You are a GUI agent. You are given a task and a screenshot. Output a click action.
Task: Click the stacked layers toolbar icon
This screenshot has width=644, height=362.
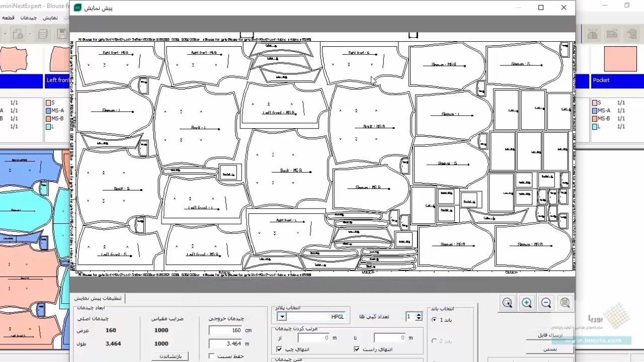43,34
